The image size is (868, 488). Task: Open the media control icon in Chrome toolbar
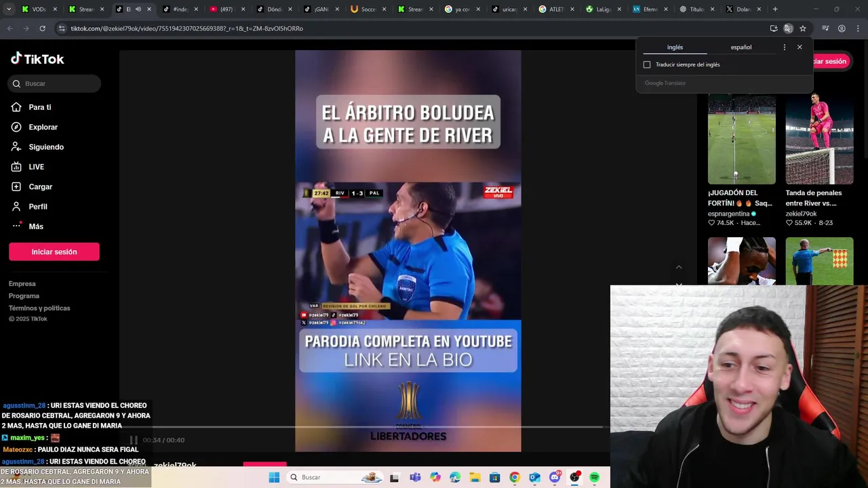point(825,28)
